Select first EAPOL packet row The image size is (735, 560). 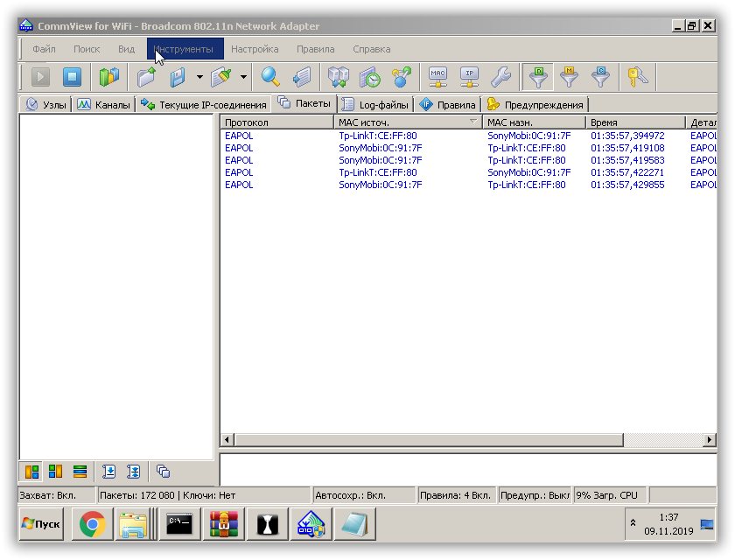coord(350,136)
